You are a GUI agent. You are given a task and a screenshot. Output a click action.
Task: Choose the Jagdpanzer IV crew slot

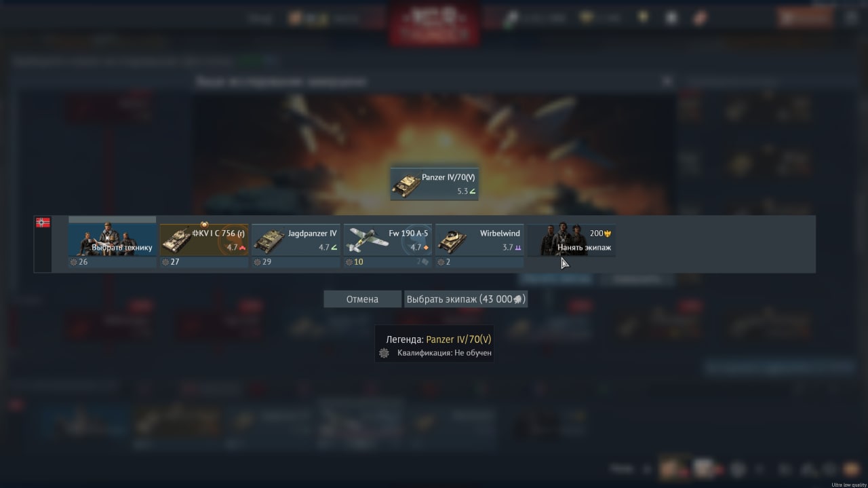[x=296, y=246]
